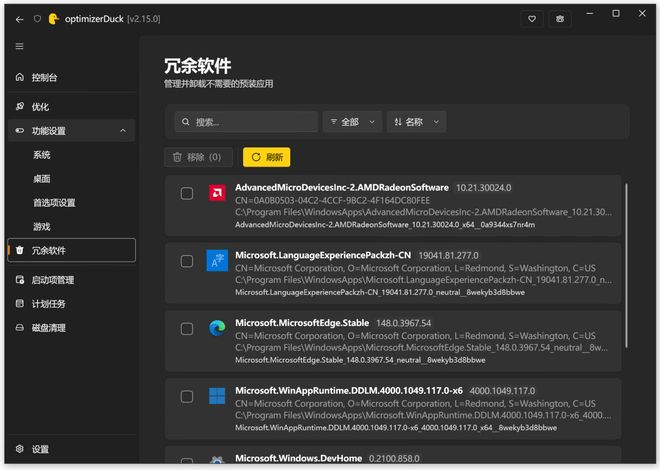Click the toggle icon beside 功能设置
Screen dimensions: 660x470
point(19,130)
